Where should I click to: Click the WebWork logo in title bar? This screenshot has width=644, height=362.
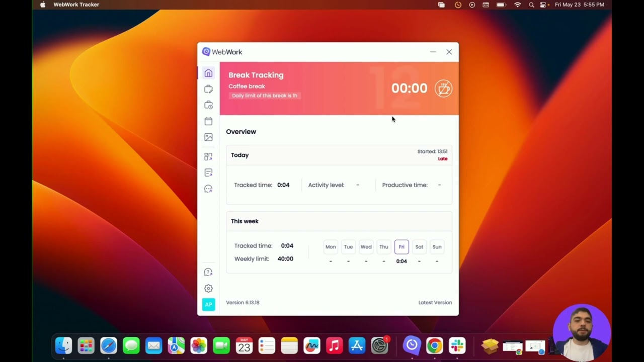click(222, 52)
